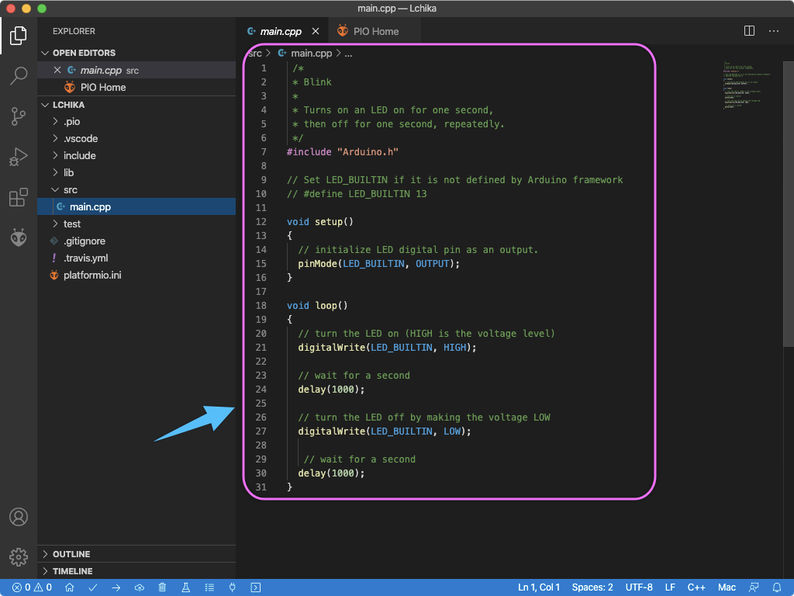The image size is (794, 596).
Task: Expand the Outline panel
Action: [71, 554]
